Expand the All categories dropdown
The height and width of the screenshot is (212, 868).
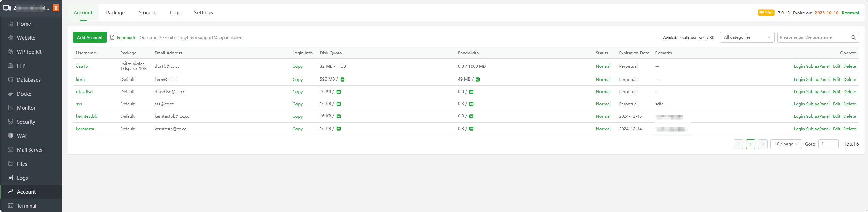coord(747,37)
